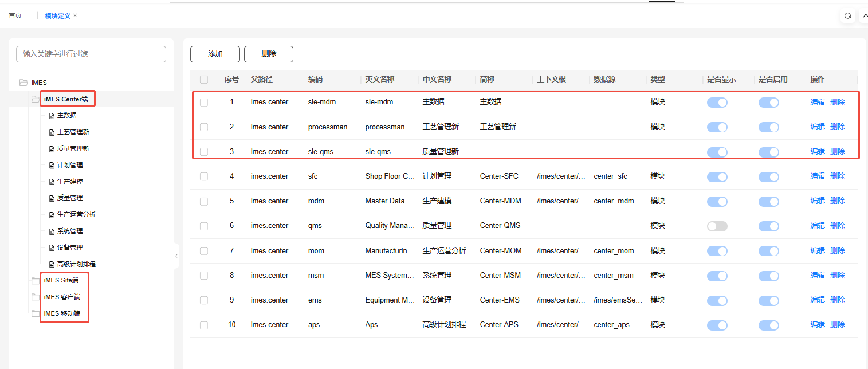Select the checkbox of the ems row

coord(204,300)
